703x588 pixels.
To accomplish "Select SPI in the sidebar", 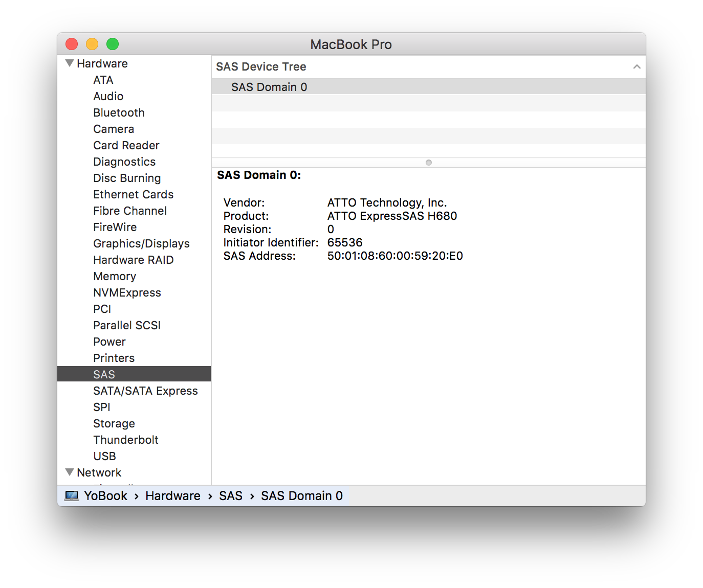I will pyautogui.click(x=102, y=408).
